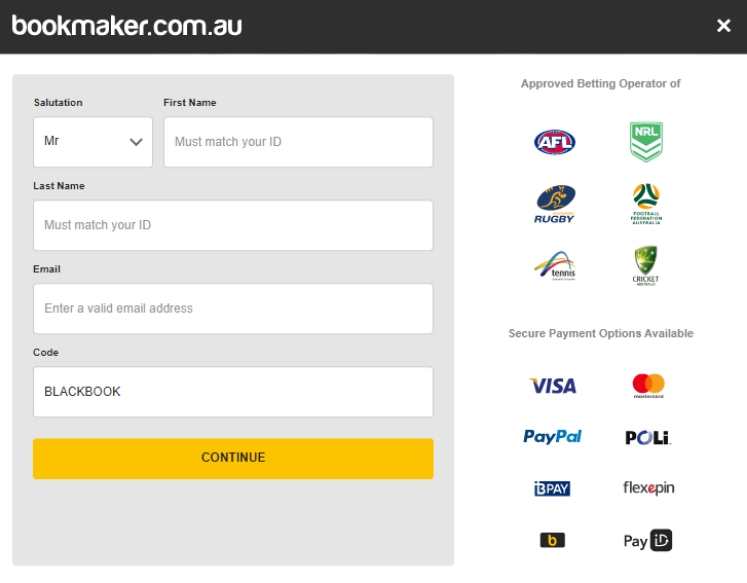The height and width of the screenshot is (583, 747).
Task: Click the Football Federation Australia logo
Action: pyautogui.click(x=646, y=204)
